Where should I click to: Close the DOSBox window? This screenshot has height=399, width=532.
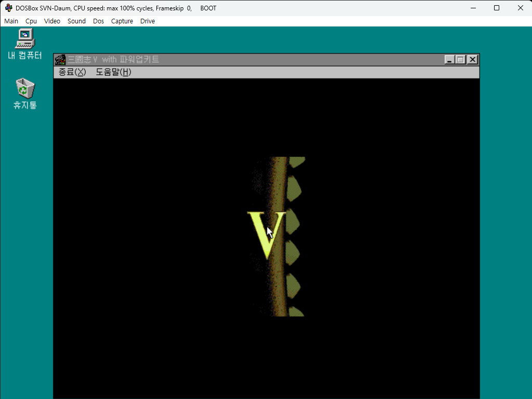tap(521, 8)
